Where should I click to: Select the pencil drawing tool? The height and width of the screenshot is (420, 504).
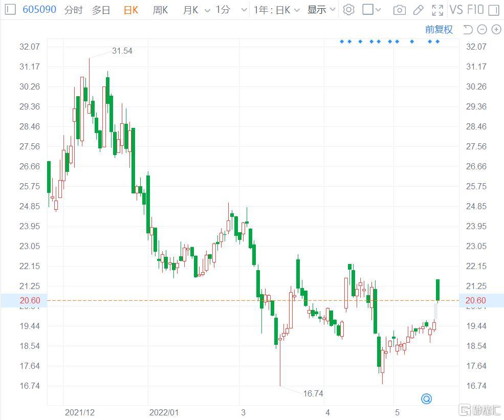(418, 10)
